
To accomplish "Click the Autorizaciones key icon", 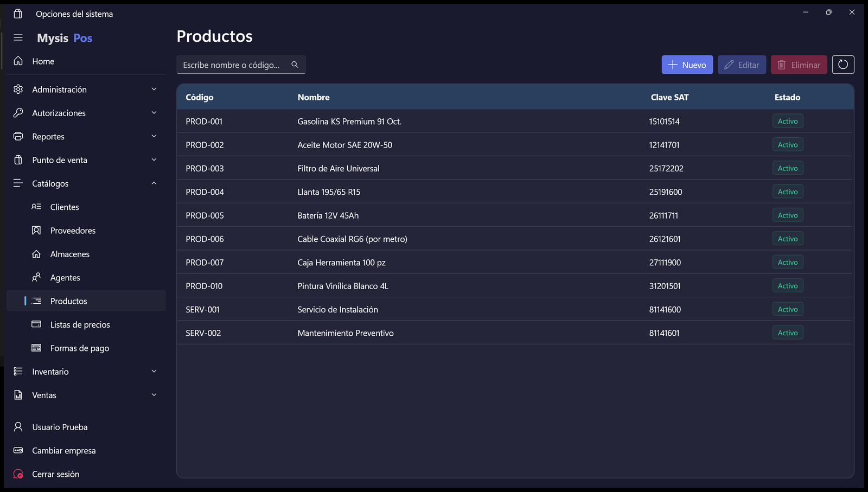I will pos(18,113).
